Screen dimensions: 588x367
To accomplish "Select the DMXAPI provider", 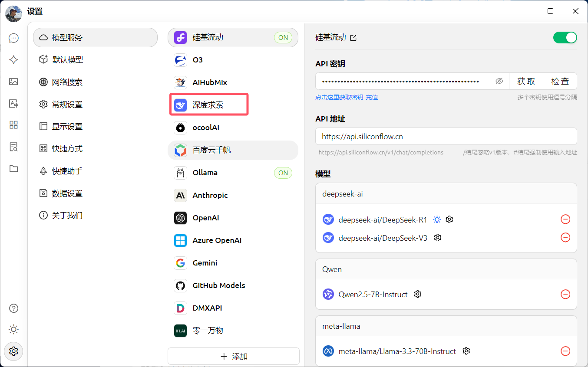I will click(x=233, y=308).
